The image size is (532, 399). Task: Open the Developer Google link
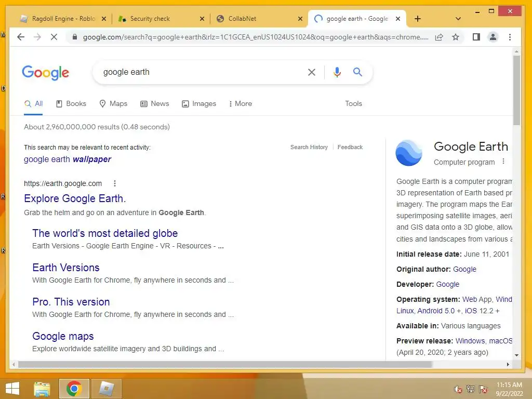click(x=447, y=284)
